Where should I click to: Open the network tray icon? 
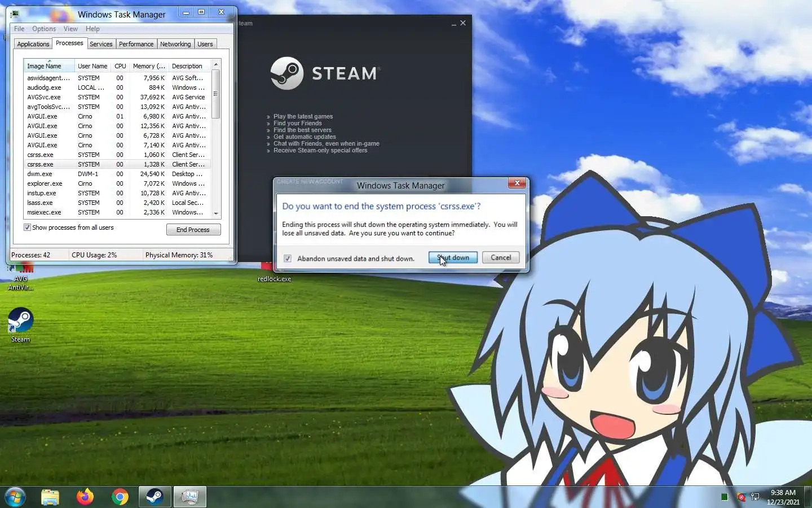point(755,497)
